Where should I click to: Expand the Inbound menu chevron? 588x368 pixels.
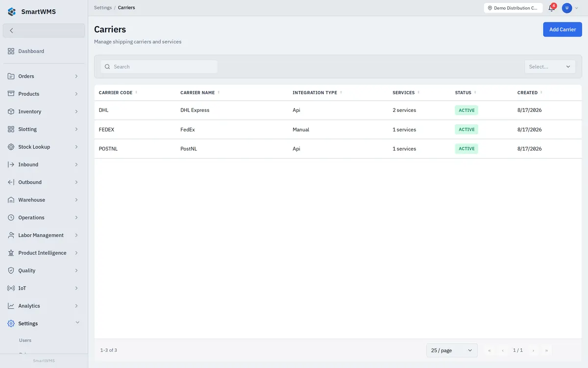click(x=76, y=164)
